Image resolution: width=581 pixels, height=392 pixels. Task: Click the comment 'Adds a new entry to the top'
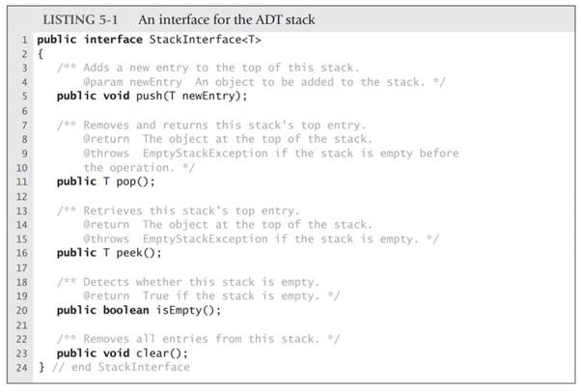tap(194, 68)
